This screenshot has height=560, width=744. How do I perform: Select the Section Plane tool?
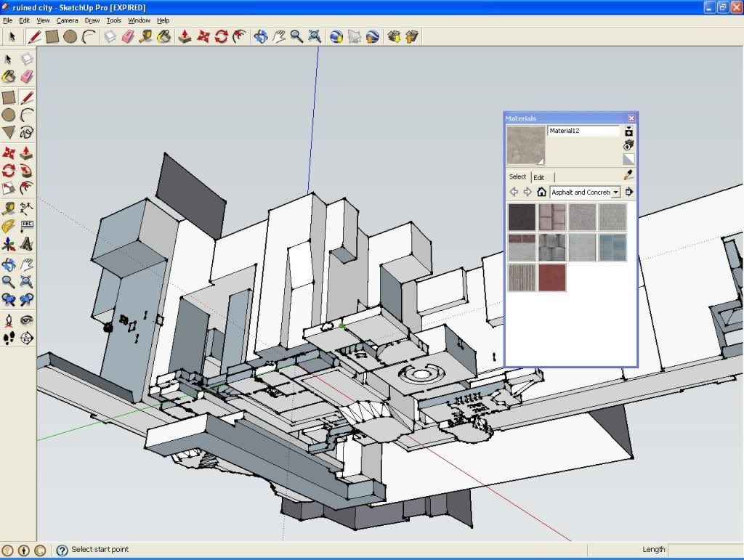click(27, 338)
